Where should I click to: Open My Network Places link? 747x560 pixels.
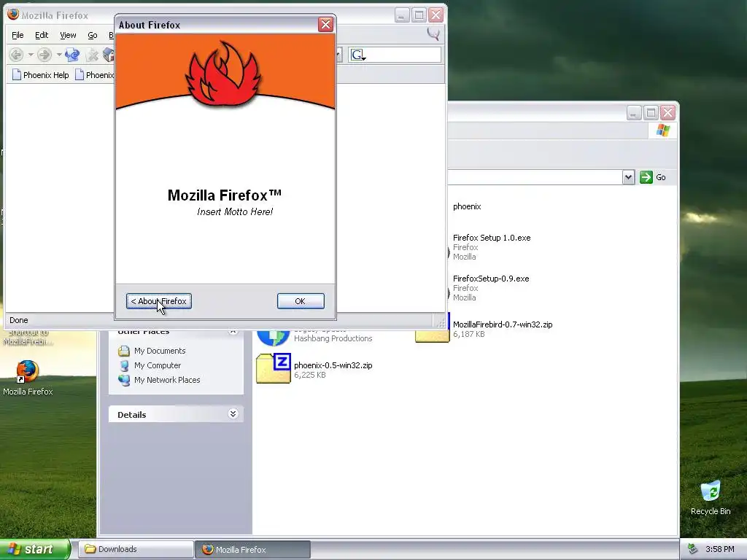[167, 380]
